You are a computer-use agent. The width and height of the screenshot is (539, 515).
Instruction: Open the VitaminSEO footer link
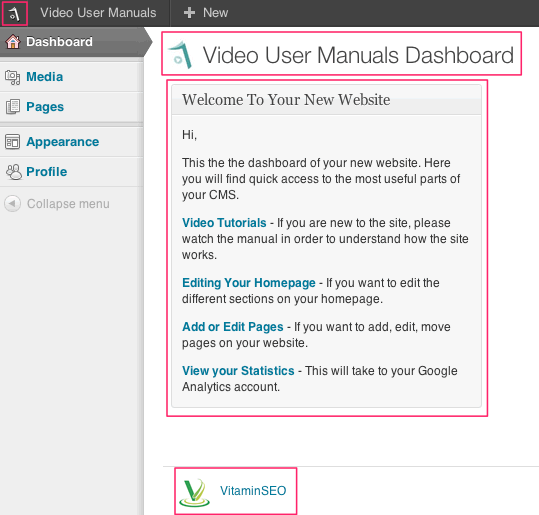point(253,491)
